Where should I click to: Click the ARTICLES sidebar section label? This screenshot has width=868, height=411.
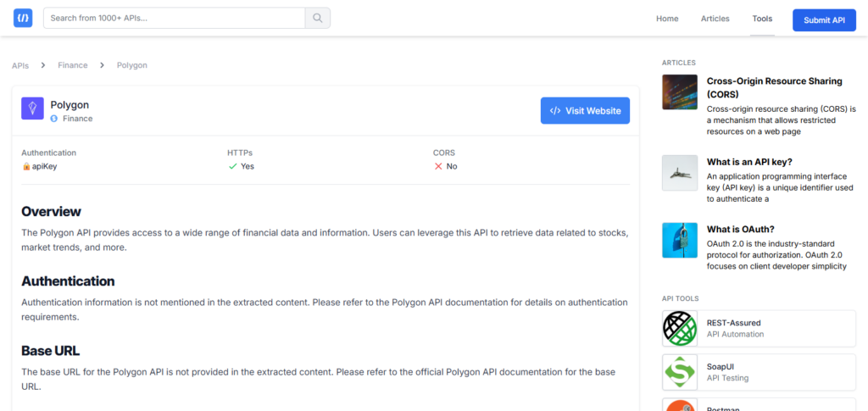(x=679, y=63)
